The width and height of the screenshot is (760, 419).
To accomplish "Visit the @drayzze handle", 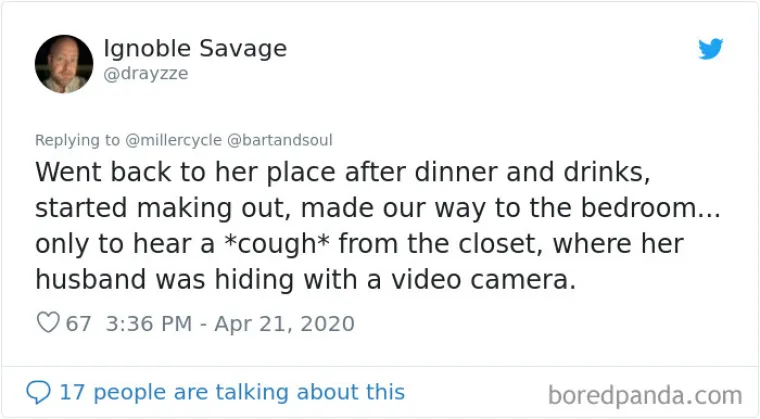I will pyautogui.click(x=146, y=74).
